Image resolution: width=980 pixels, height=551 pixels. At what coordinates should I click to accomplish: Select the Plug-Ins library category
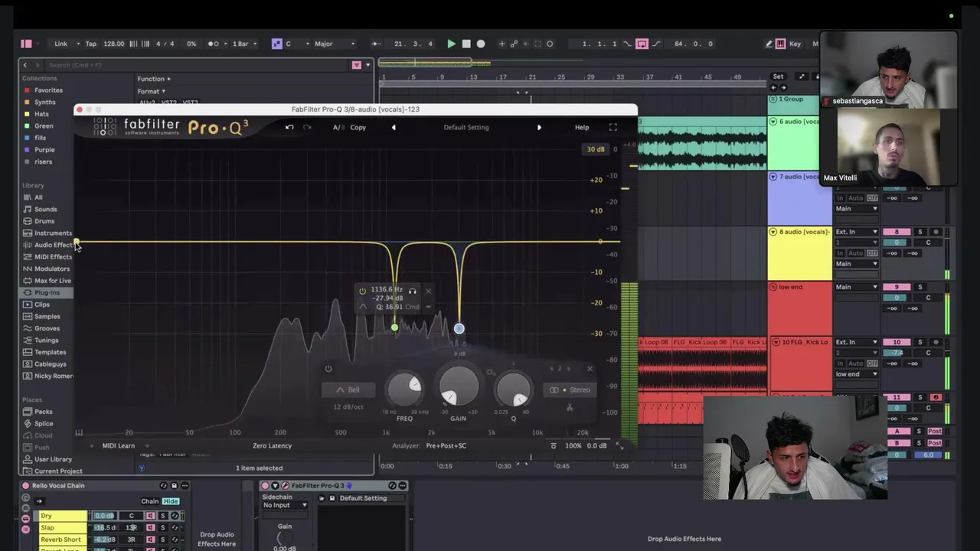[47, 292]
